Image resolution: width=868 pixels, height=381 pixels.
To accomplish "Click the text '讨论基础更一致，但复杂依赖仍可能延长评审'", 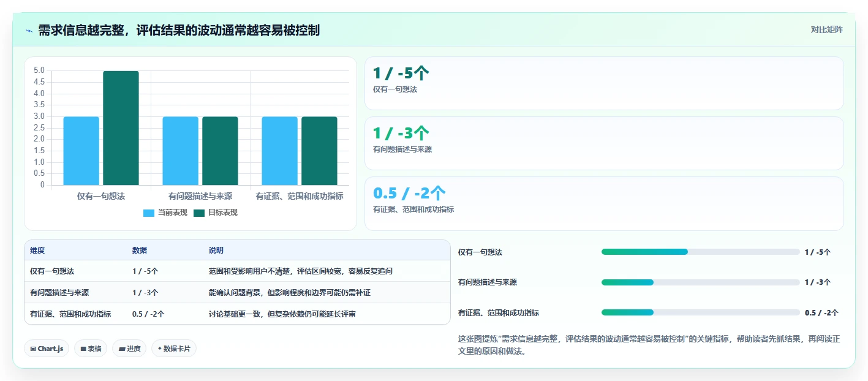I will point(282,314).
